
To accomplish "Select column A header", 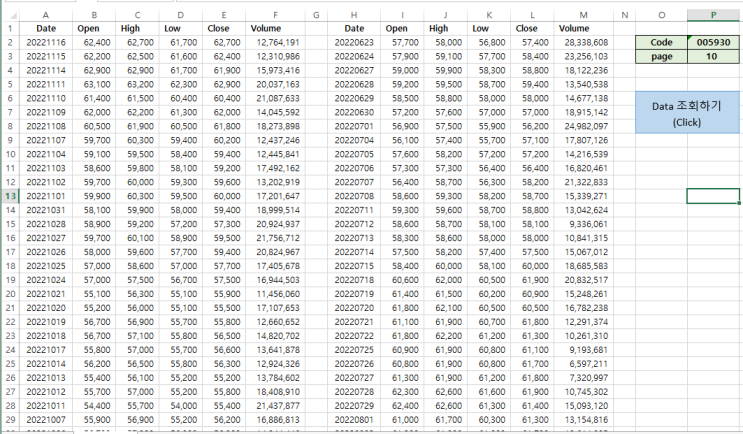I will 46,15.
